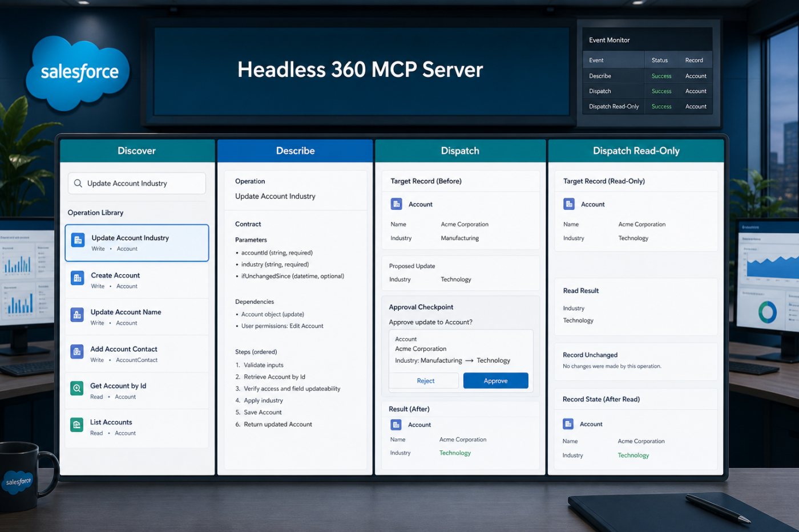The height and width of the screenshot is (532, 799).
Task: Click the industry (string, required) parameter
Action: tap(275, 265)
